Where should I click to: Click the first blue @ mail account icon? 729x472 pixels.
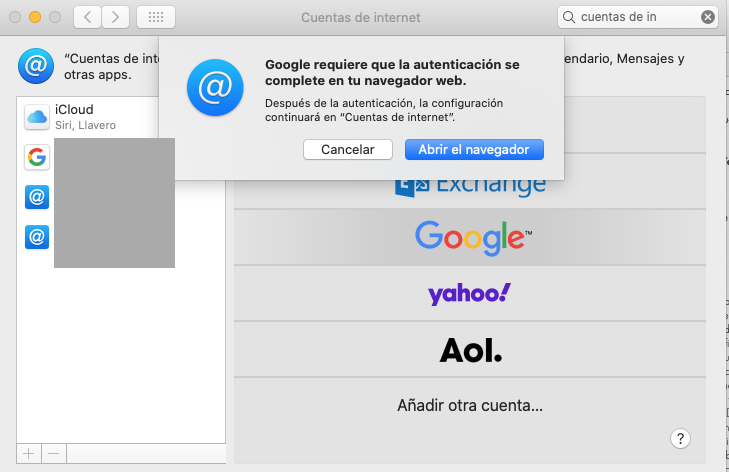coord(37,197)
